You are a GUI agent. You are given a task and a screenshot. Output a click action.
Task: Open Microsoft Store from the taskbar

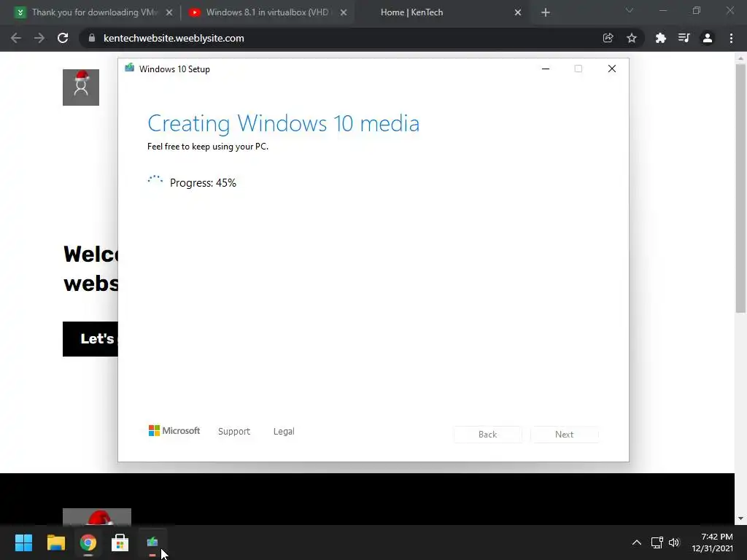point(120,542)
